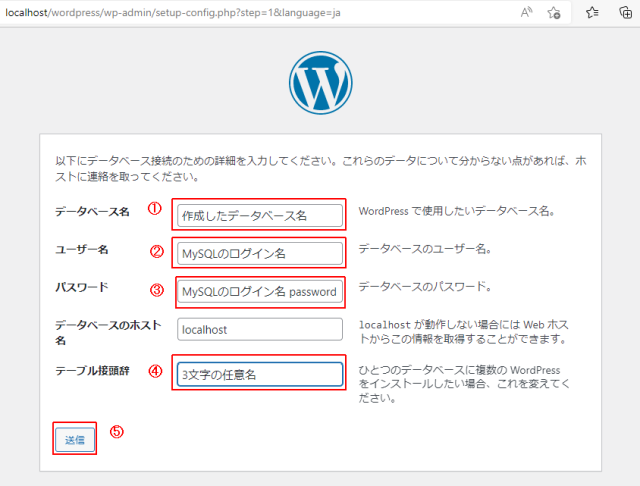Focus the テーブル接頭辞 input field

(x=260, y=374)
